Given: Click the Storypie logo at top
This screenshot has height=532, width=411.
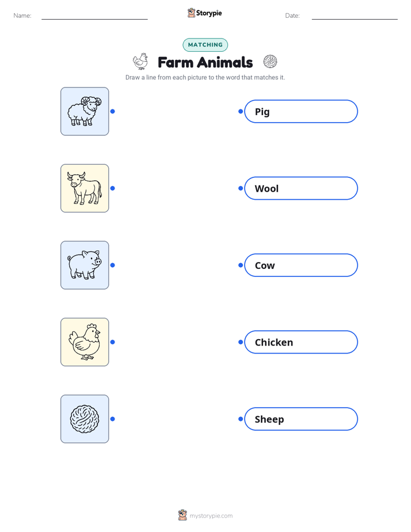Looking at the screenshot, I should pos(205,13).
